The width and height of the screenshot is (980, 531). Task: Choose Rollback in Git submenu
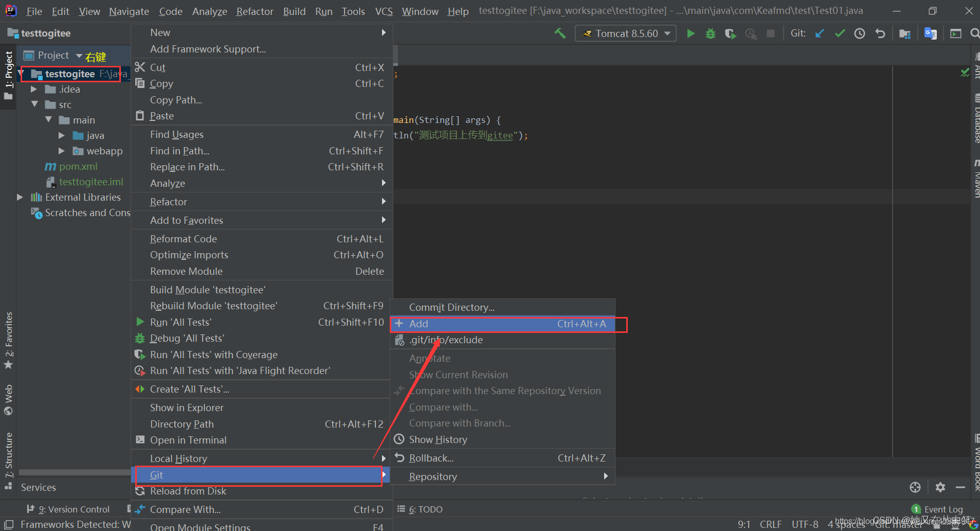503,458
